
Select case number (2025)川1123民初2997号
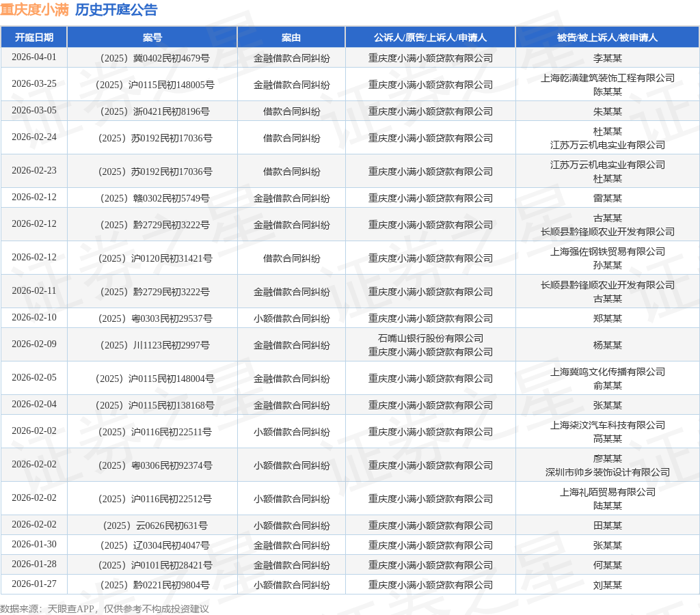pyautogui.click(x=154, y=345)
